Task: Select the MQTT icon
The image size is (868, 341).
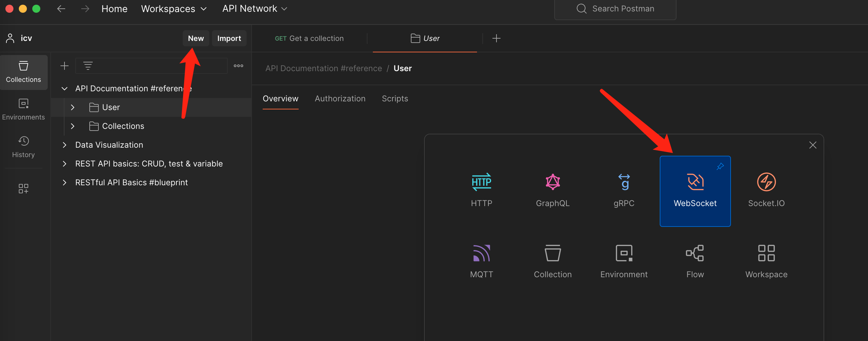Action: coord(481,253)
